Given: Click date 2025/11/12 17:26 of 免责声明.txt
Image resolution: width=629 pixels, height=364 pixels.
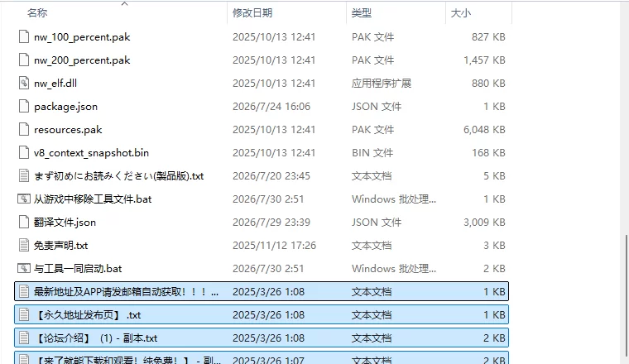Looking at the screenshot, I should point(275,246).
